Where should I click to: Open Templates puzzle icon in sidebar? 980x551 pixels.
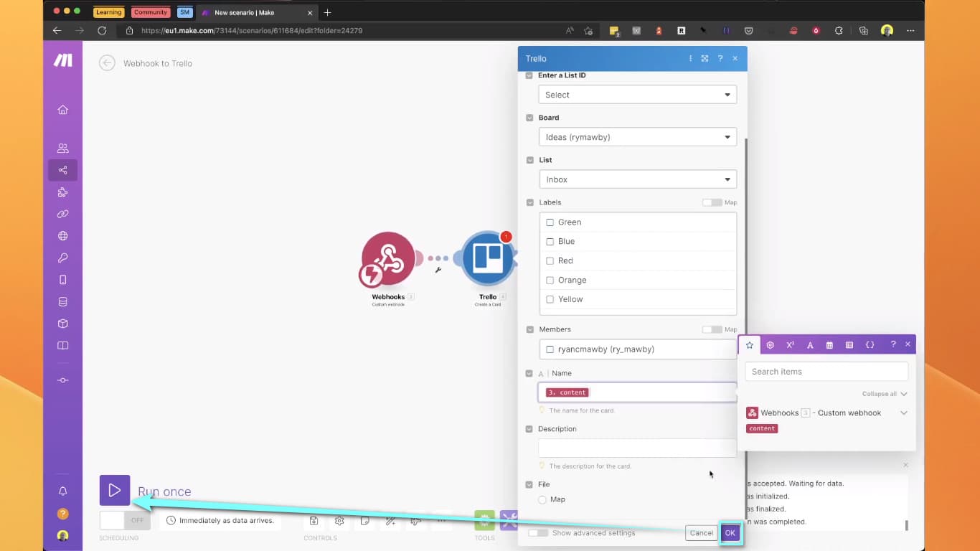tap(63, 192)
